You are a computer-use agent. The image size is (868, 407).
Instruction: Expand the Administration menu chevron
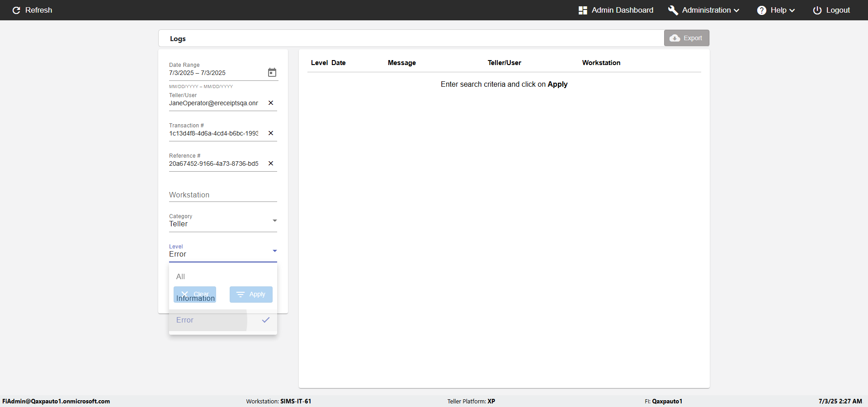[736, 10]
